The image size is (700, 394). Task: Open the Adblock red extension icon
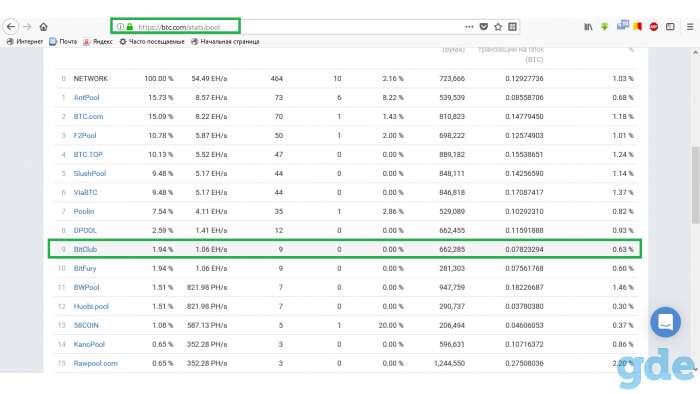pos(654,27)
